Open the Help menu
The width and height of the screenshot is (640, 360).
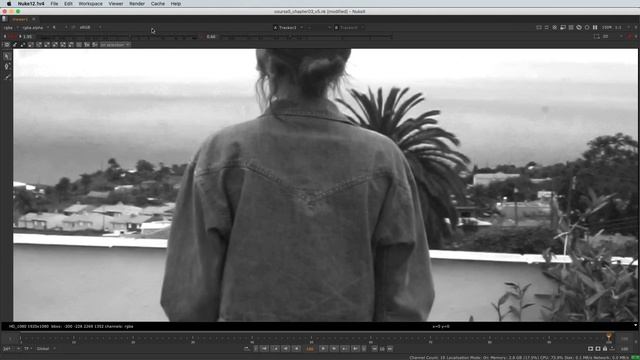[x=176, y=4]
